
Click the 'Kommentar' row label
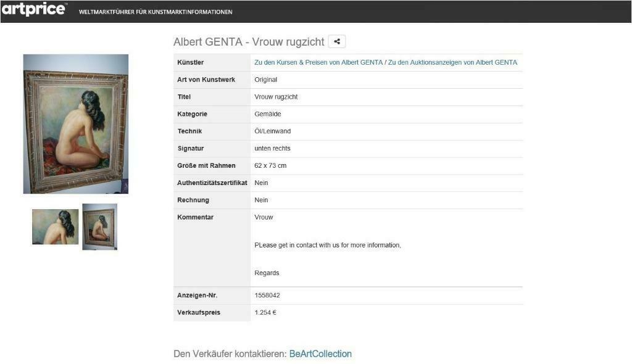[195, 217]
